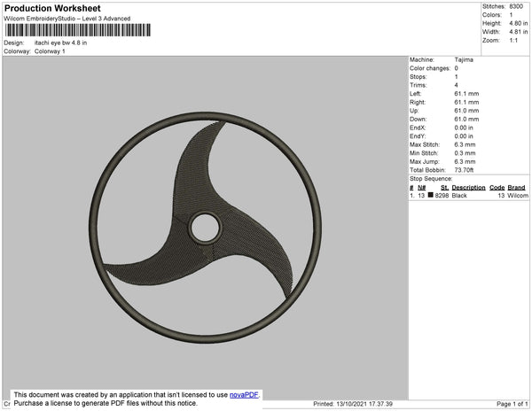The width and height of the screenshot is (532, 411).
Task: Select the Up value 61.0 mm
Action: [466, 111]
